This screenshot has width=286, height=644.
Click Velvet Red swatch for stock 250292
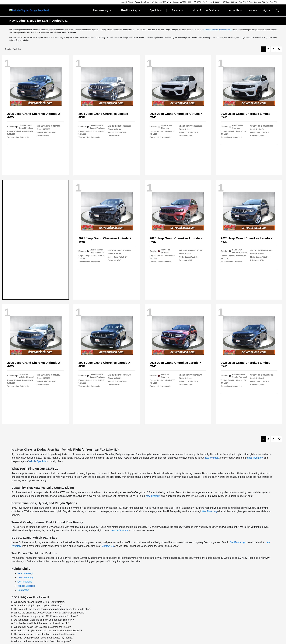[159, 251]
